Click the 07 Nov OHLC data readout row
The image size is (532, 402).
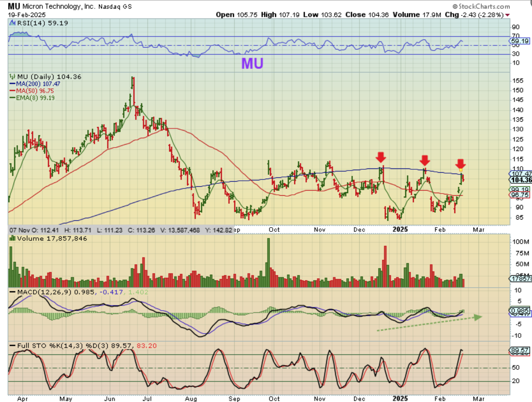tap(120, 229)
